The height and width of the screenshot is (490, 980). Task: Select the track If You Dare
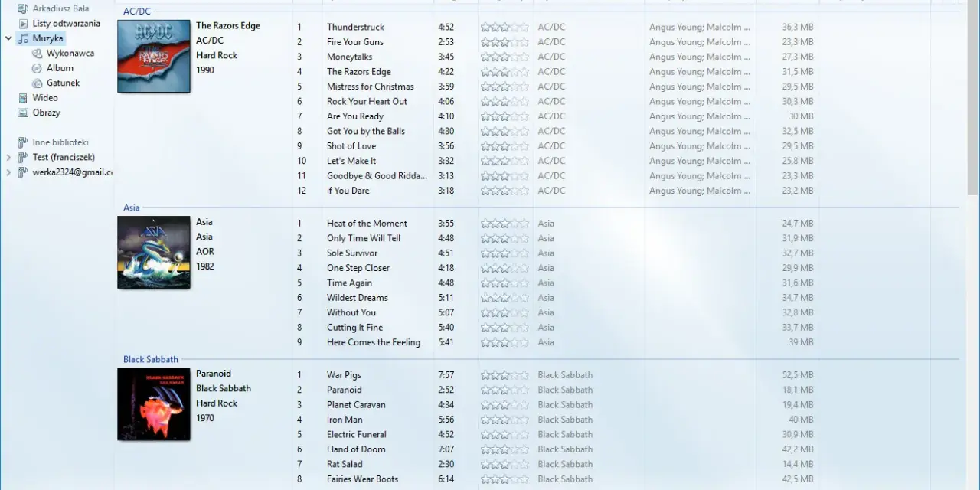coord(348,191)
